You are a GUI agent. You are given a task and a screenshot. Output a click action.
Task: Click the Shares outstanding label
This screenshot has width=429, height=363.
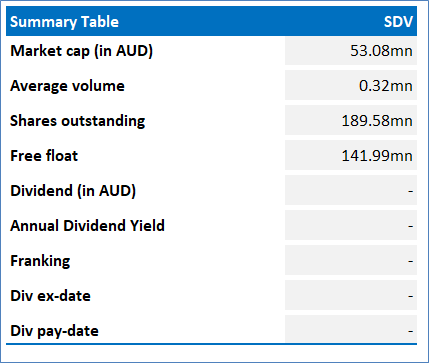pos(78,121)
